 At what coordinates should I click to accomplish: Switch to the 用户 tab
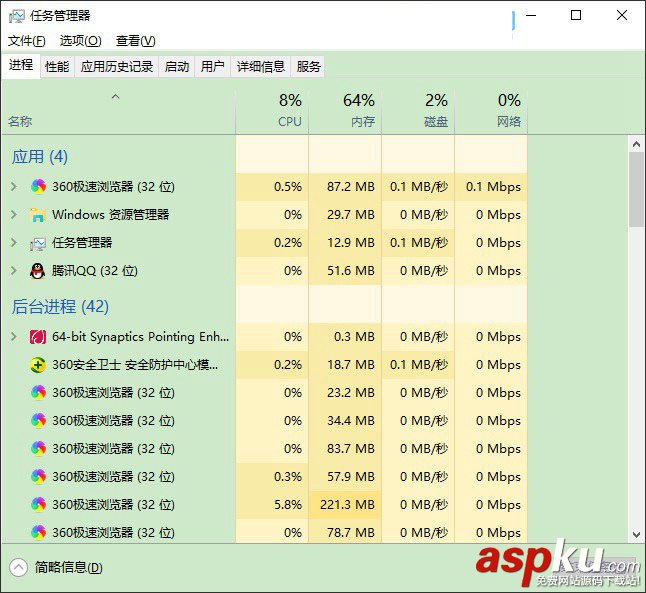click(x=213, y=66)
